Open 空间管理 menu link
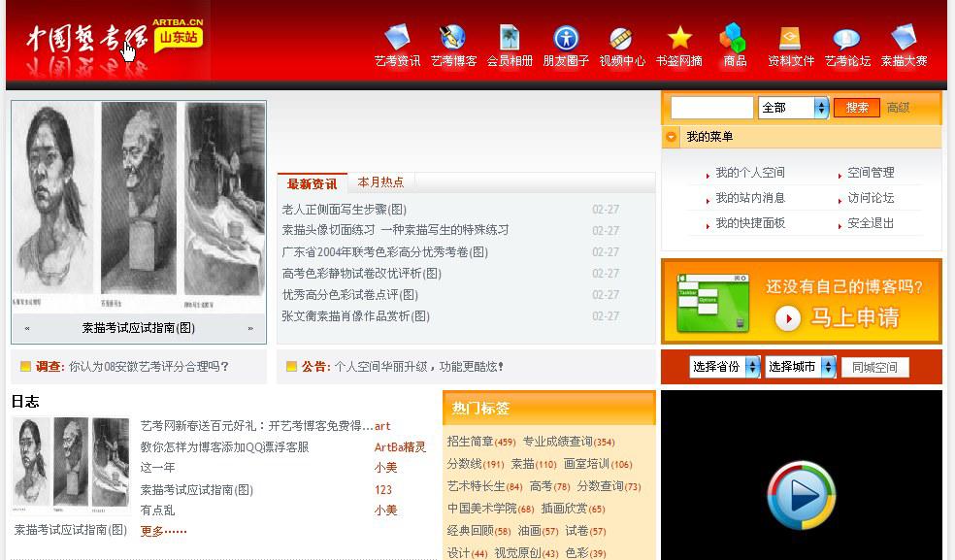Screen dimensions: 955x560 coord(871,173)
